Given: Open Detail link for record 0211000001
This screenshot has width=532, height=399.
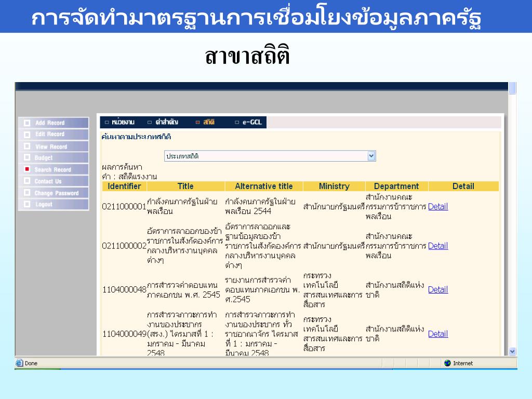Looking at the screenshot, I should [437, 206].
